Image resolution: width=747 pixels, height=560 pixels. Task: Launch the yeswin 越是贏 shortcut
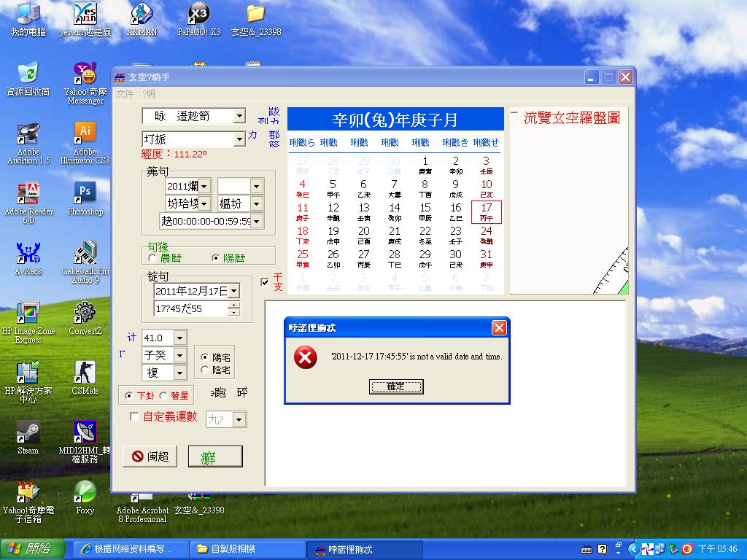pyautogui.click(x=85, y=19)
